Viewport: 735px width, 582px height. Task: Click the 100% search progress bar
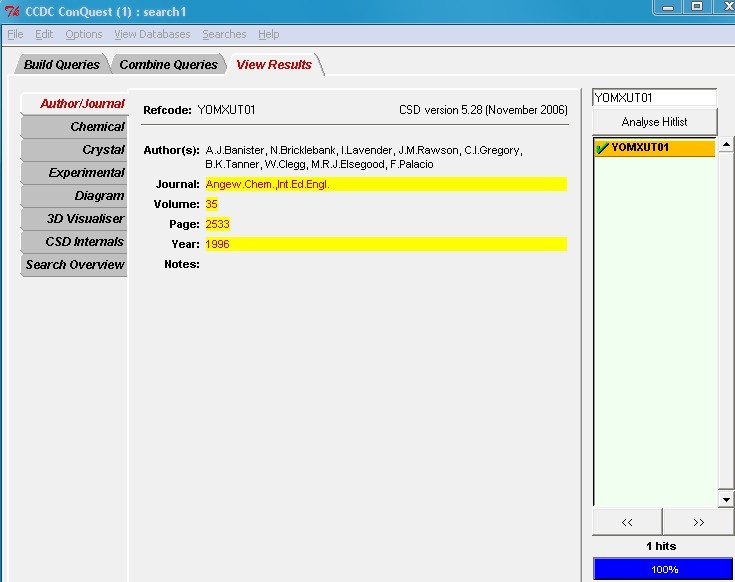tap(663, 569)
